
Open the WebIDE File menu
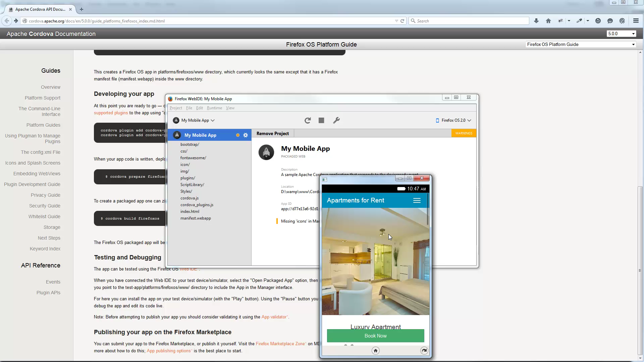point(189,108)
